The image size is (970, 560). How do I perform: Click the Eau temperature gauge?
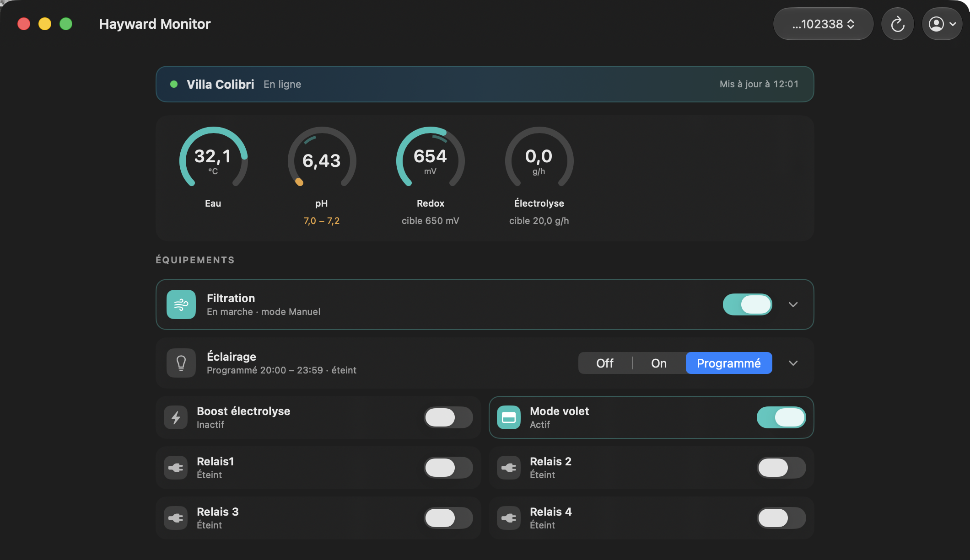(x=213, y=157)
